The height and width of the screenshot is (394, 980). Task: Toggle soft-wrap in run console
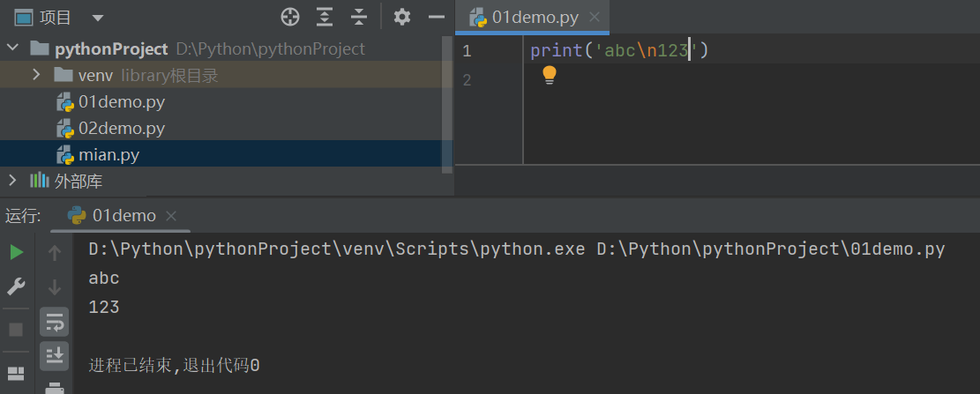54,322
